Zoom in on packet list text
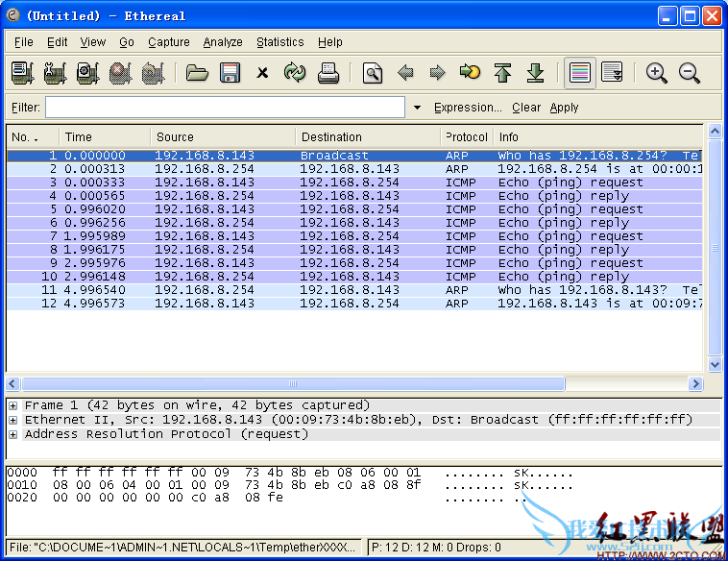Screen dimensions: 728x561 pos(657,73)
